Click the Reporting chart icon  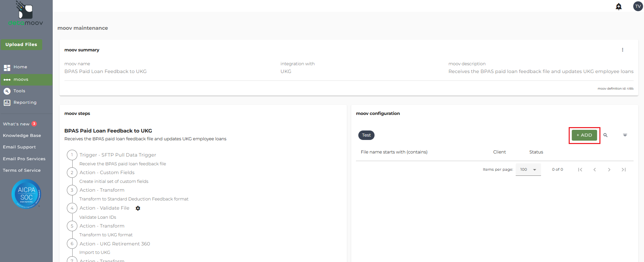tap(7, 103)
